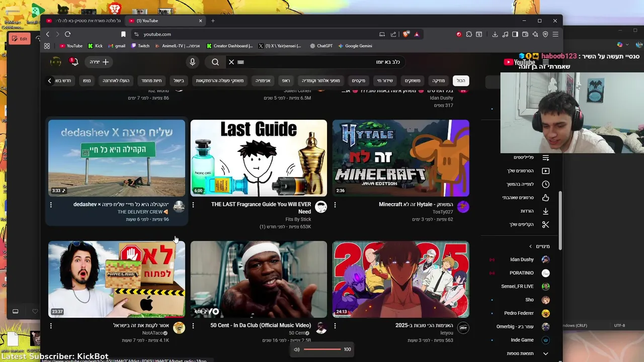Open the Twitch bookmark
Viewport: 644px width, 362px height.
point(140,46)
